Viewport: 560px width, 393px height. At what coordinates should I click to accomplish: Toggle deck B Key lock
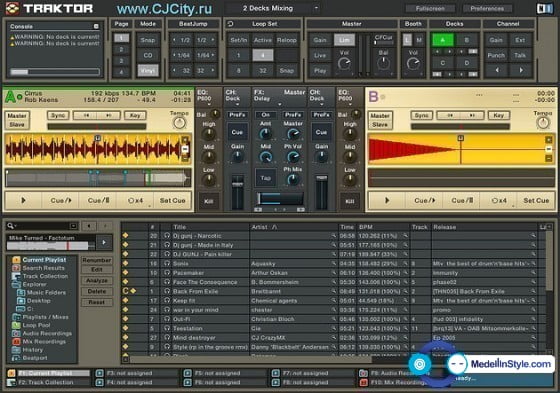[498, 115]
